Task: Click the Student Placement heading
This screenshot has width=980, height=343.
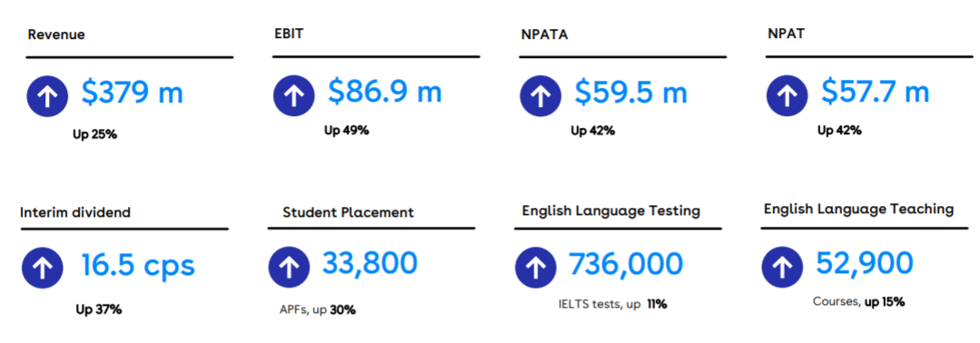Action: point(348,212)
